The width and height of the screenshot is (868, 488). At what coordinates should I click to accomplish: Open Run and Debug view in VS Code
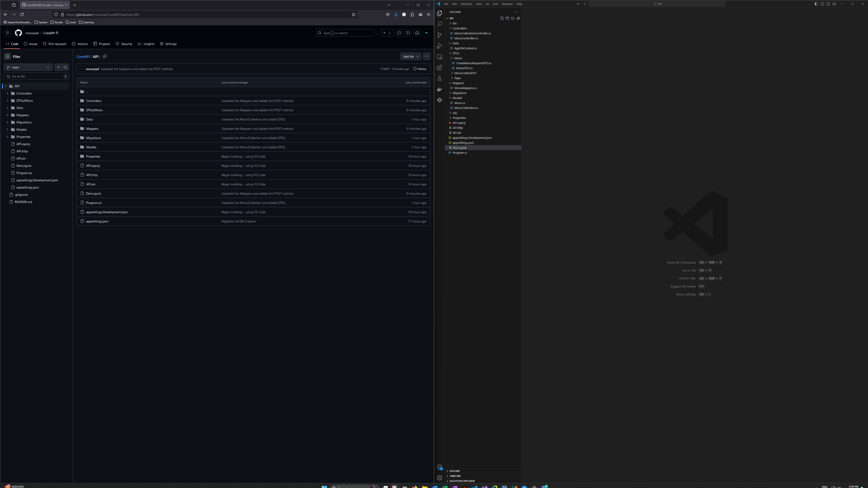(x=439, y=46)
